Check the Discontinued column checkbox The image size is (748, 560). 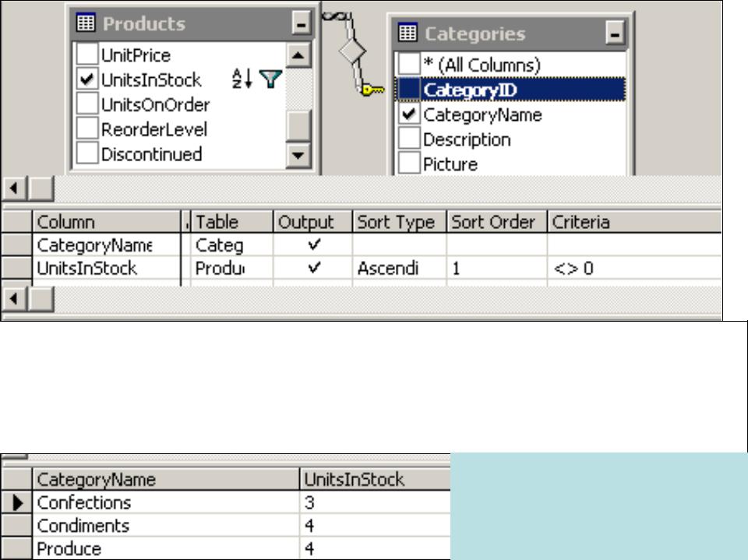[x=86, y=153]
